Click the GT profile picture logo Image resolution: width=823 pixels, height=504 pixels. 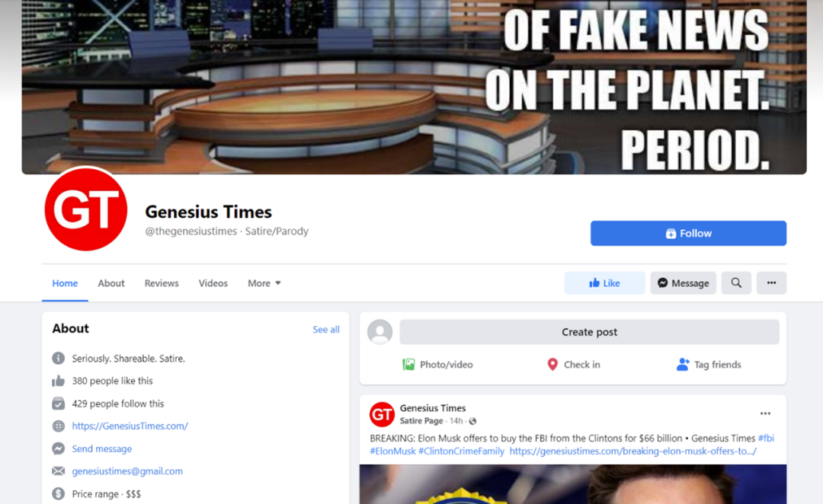point(86,209)
